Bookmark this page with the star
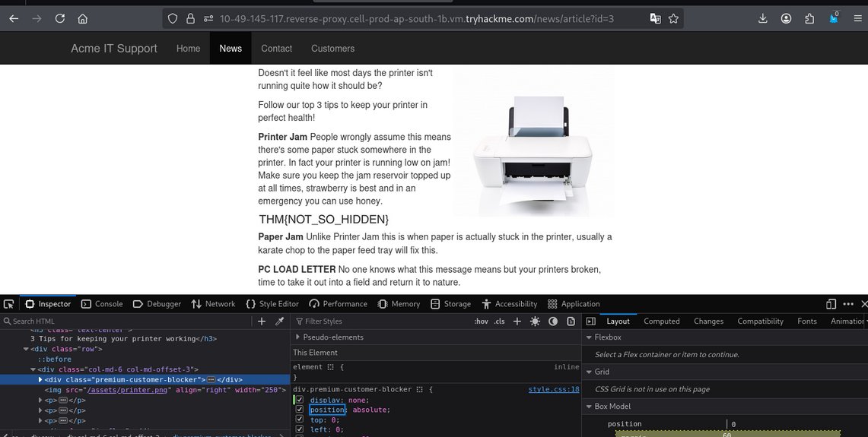868x437 pixels. click(x=673, y=19)
